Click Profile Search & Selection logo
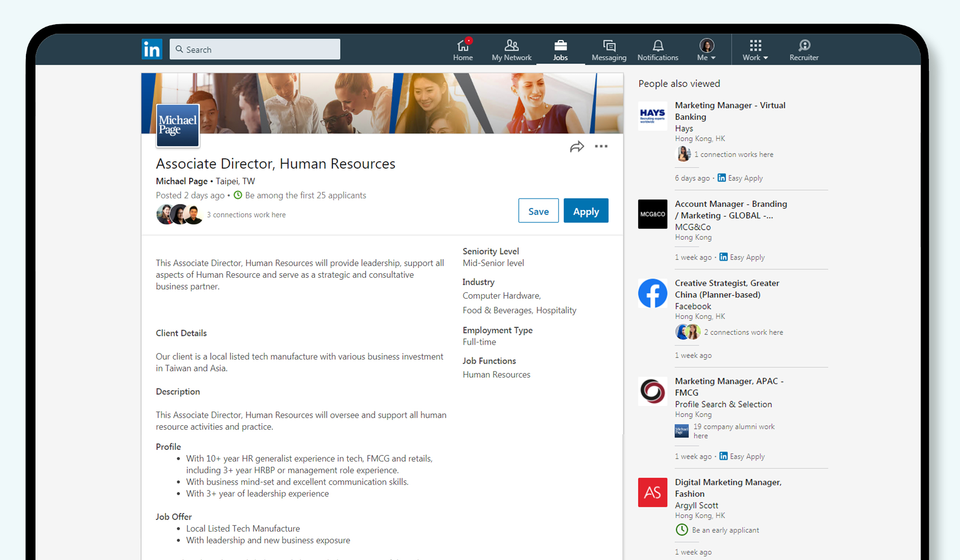 click(653, 391)
